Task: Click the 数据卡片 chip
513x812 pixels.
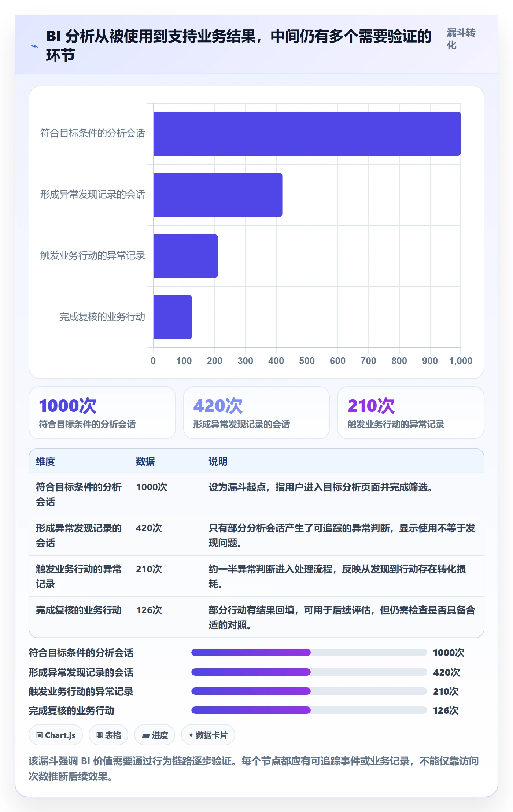Action: (x=208, y=735)
